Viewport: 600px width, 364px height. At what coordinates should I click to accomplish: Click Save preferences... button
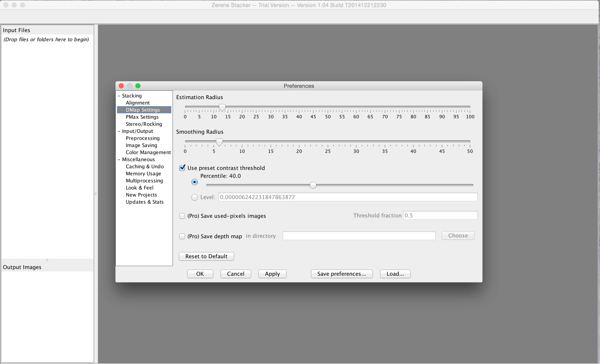pyautogui.click(x=342, y=274)
